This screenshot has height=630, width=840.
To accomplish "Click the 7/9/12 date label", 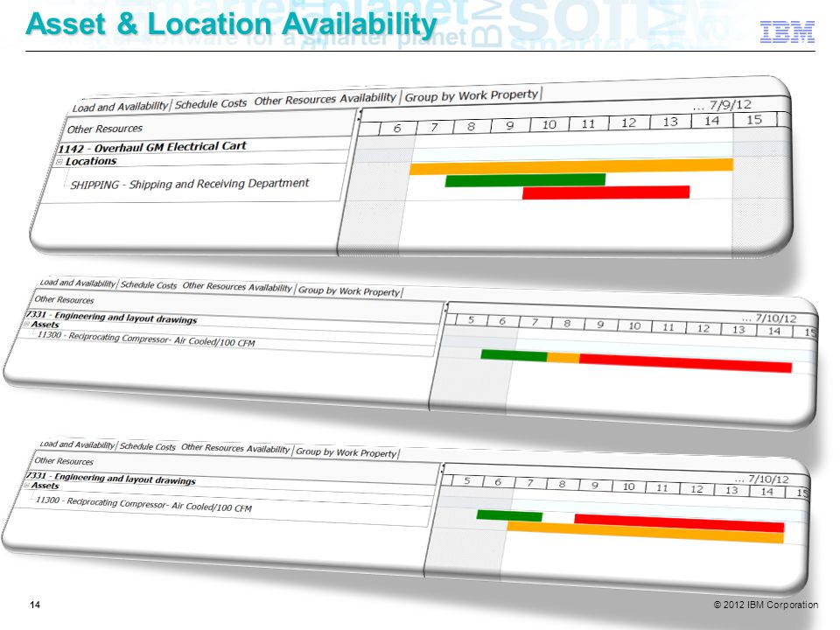I will pyautogui.click(x=731, y=104).
